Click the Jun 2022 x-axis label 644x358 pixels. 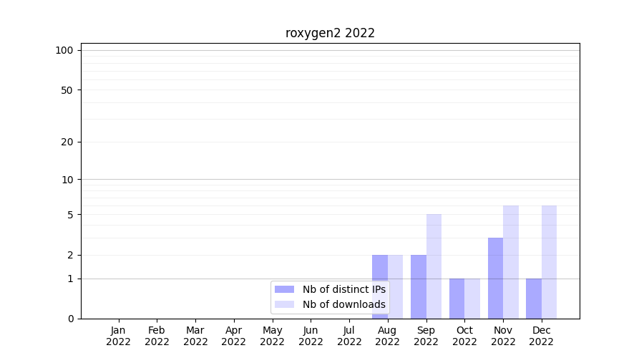(311, 336)
